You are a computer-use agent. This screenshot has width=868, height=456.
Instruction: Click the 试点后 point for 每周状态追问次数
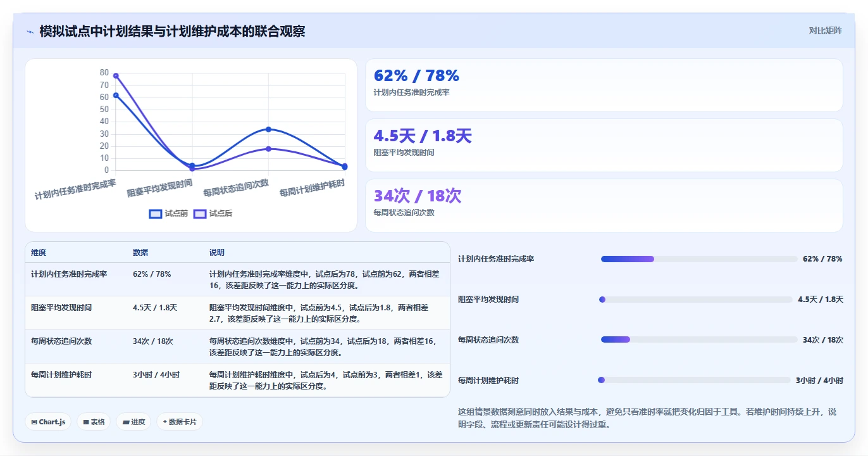click(x=268, y=149)
